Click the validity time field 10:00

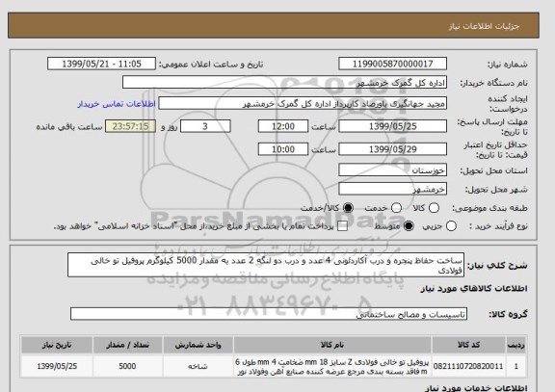click(283, 149)
